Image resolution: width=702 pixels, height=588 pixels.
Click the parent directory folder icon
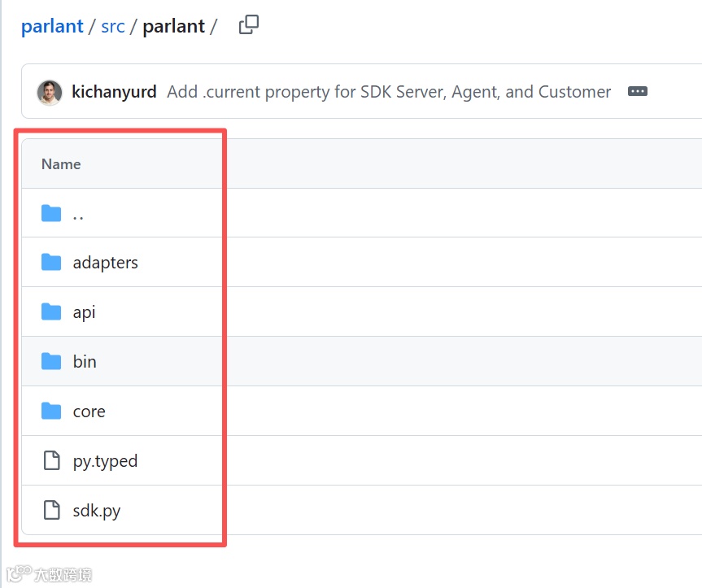point(51,214)
